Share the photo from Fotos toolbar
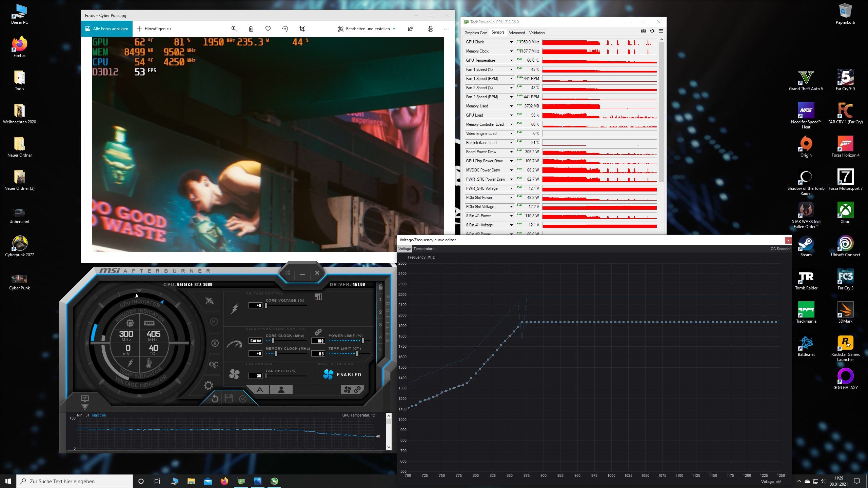The image size is (868, 488). click(411, 29)
